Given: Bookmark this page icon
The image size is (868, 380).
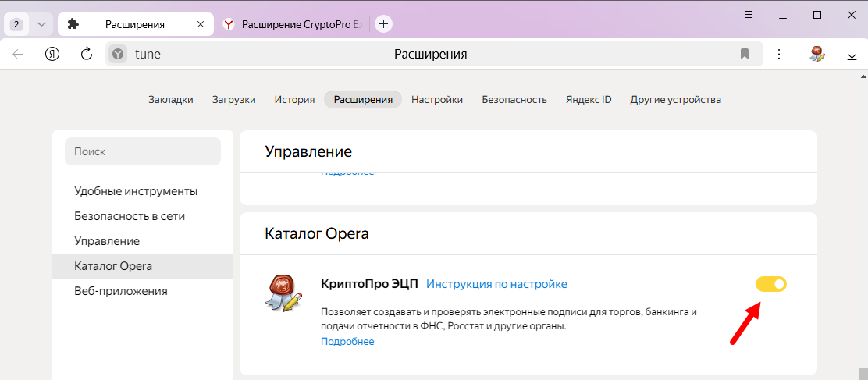Looking at the screenshot, I should click(745, 54).
